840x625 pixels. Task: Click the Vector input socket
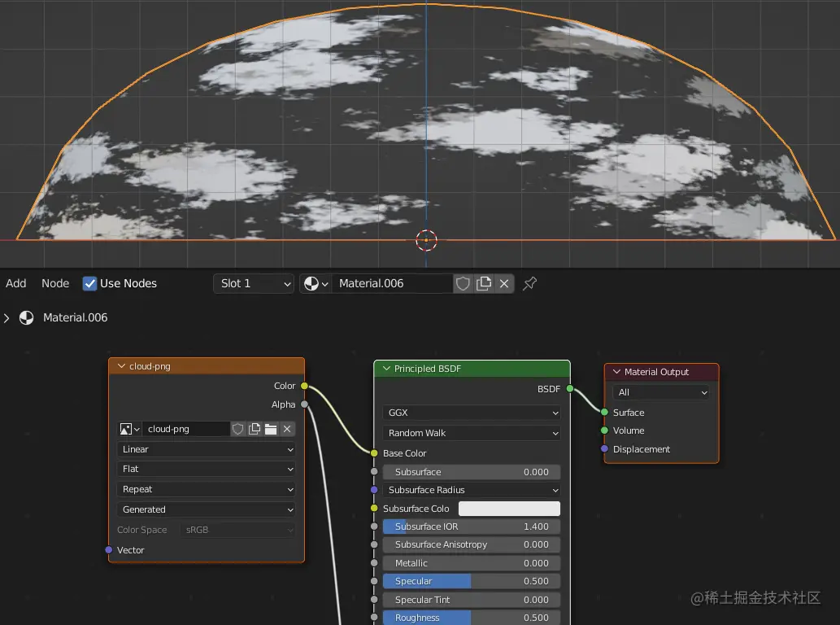(109, 550)
